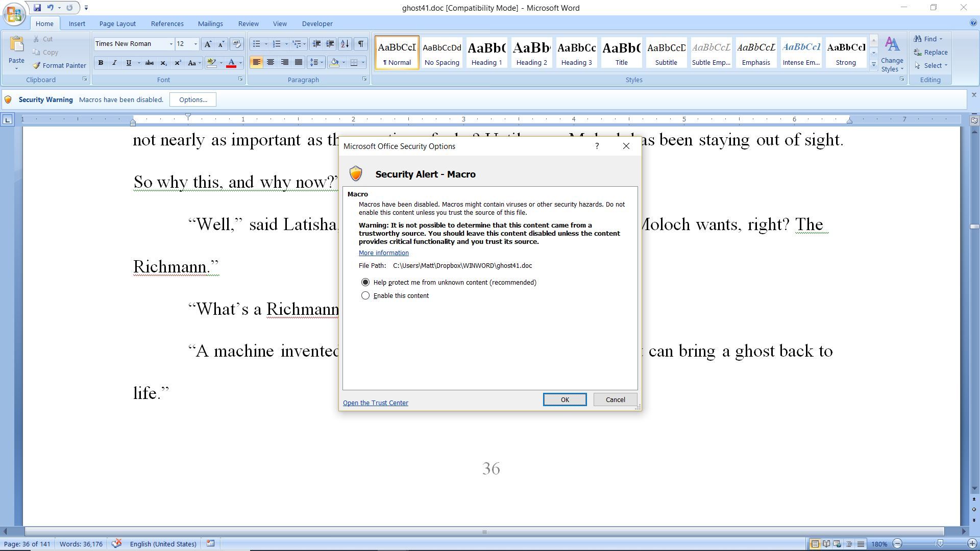Click OK to confirm security settings

pyautogui.click(x=565, y=399)
